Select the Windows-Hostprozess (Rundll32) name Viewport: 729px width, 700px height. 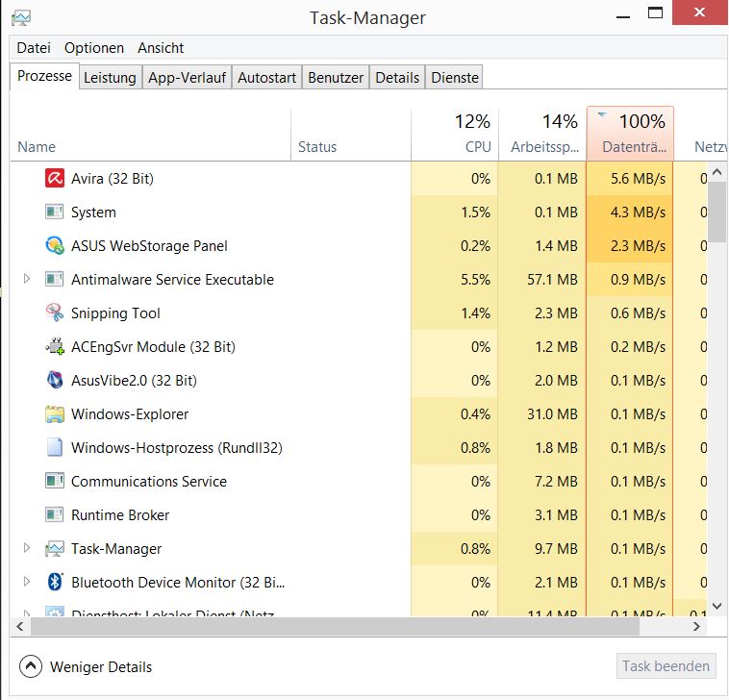(177, 448)
